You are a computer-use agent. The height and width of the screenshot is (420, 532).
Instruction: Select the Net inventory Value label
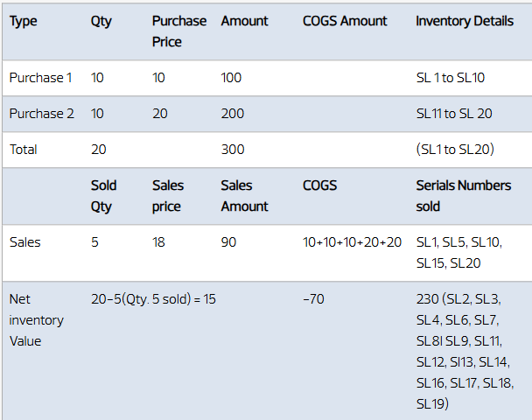click(36, 320)
